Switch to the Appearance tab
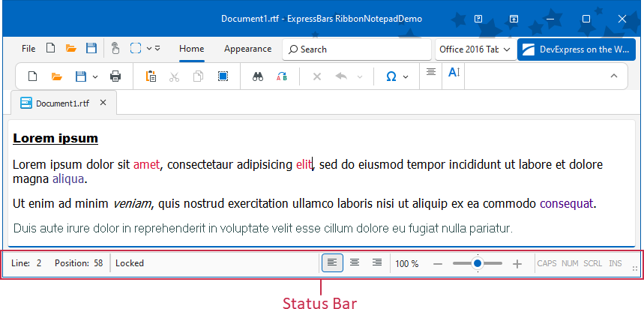644x309 pixels. [247, 49]
